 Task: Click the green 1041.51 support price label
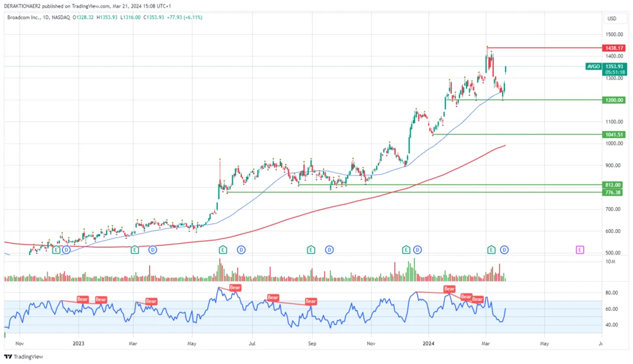pos(615,134)
